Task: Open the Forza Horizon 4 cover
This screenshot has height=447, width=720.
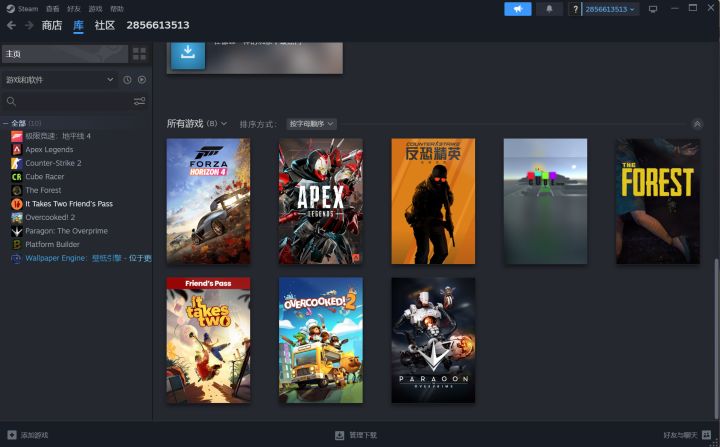Action: click(x=208, y=201)
